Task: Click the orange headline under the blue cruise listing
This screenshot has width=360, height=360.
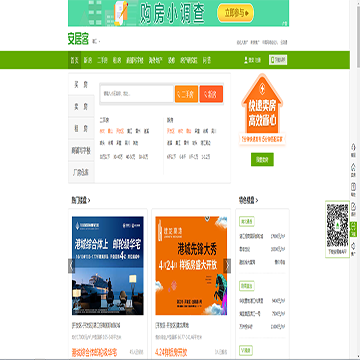Action: click(94, 352)
